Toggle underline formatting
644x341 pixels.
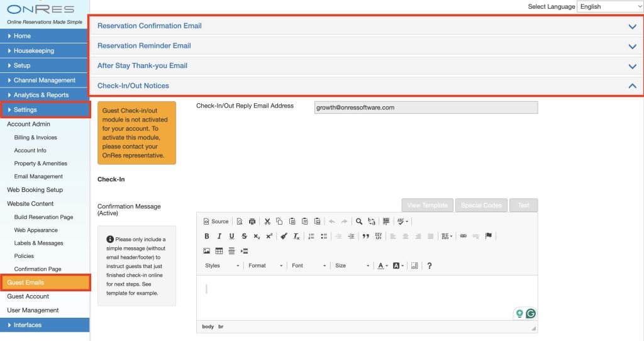tap(231, 236)
